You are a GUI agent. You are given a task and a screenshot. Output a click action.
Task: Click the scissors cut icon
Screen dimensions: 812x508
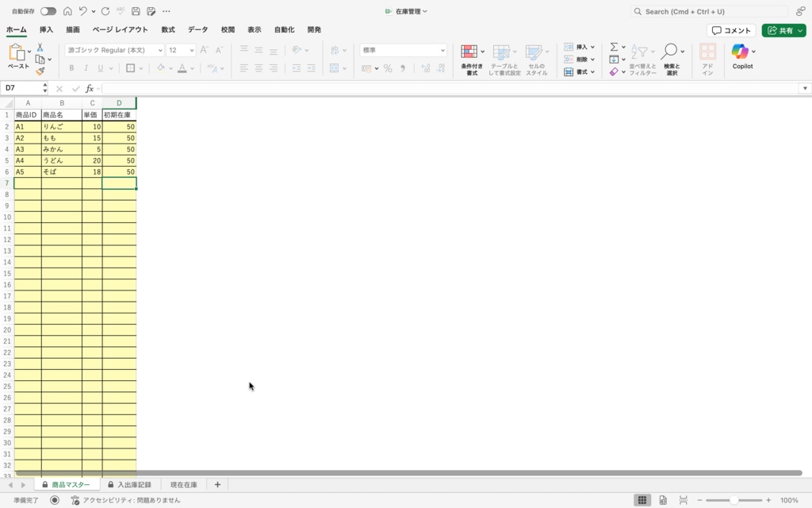pos(40,47)
